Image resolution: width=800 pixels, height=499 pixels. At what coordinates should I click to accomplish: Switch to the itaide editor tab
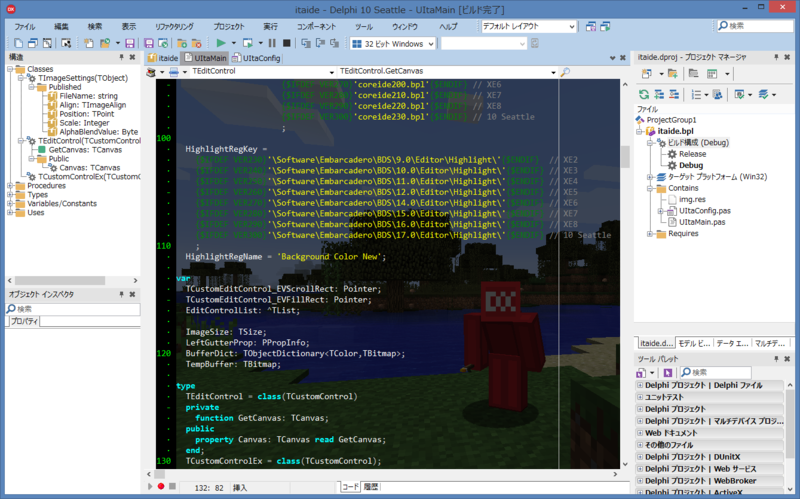[163, 58]
